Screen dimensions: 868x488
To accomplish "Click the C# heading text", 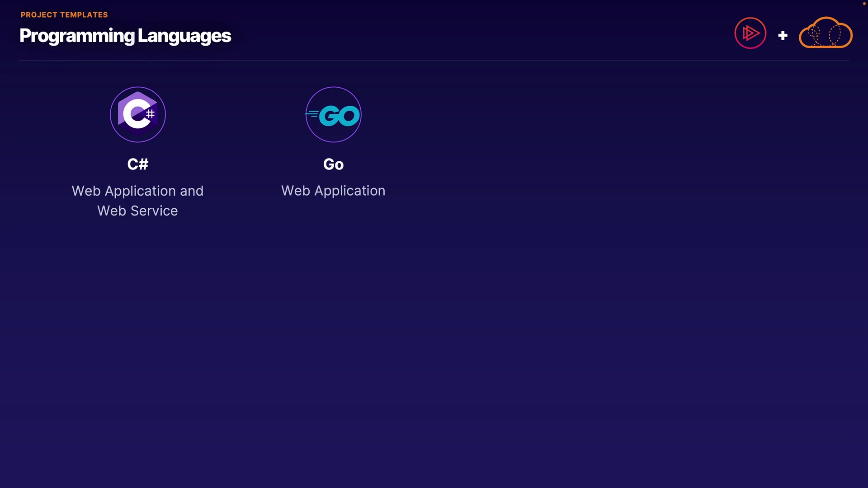I will point(137,164).
